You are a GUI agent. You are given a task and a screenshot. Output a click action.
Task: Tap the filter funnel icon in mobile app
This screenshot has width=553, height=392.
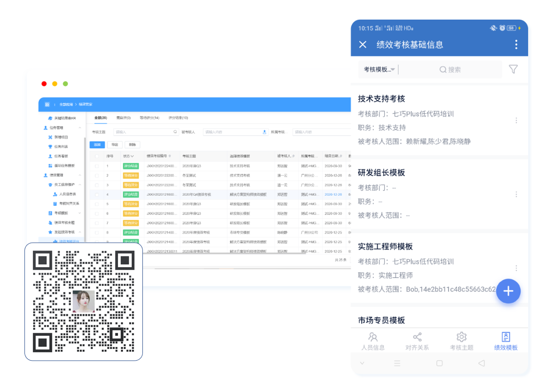tap(513, 69)
